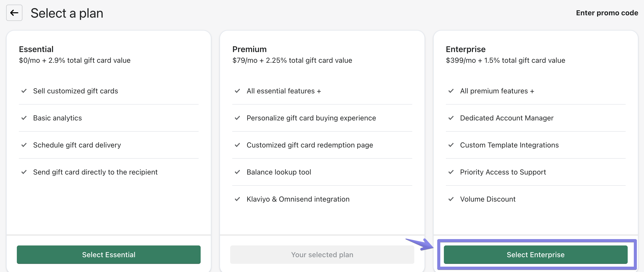
Task: Click checkmark beside Sell customized gift cards
Action: [x=24, y=91]
